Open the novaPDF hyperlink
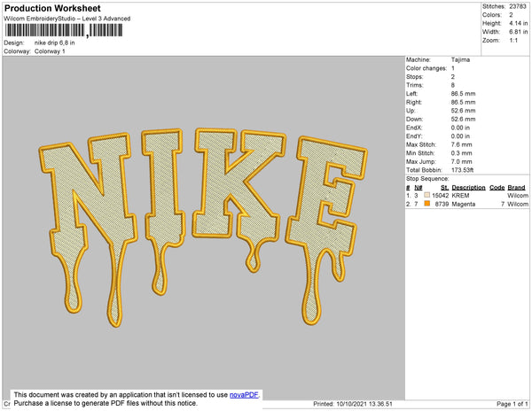 244,395
